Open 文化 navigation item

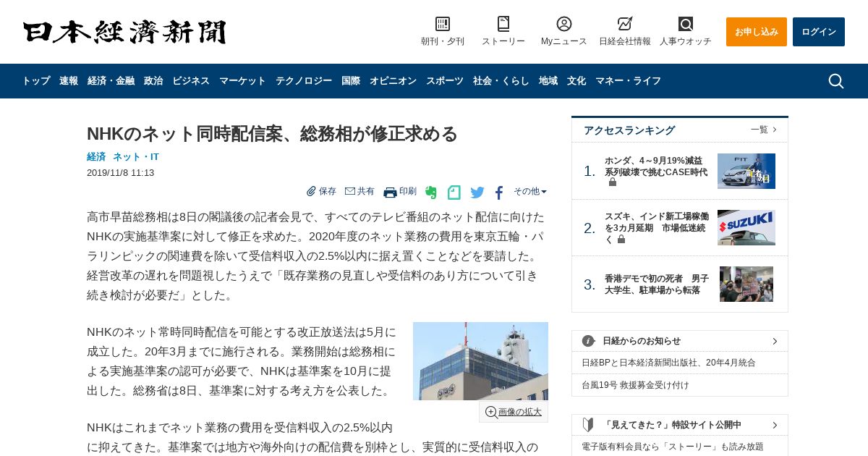576,81
